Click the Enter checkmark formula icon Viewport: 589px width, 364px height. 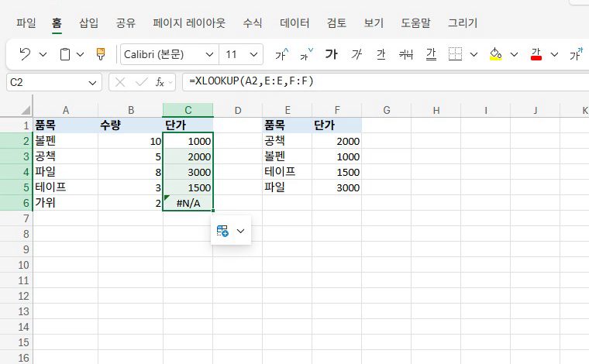coord(142,82)
